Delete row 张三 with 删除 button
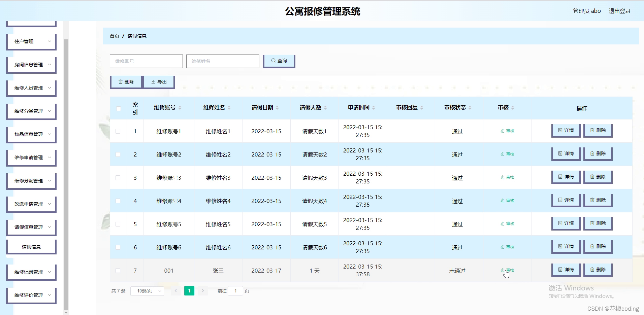 point(598,270)
